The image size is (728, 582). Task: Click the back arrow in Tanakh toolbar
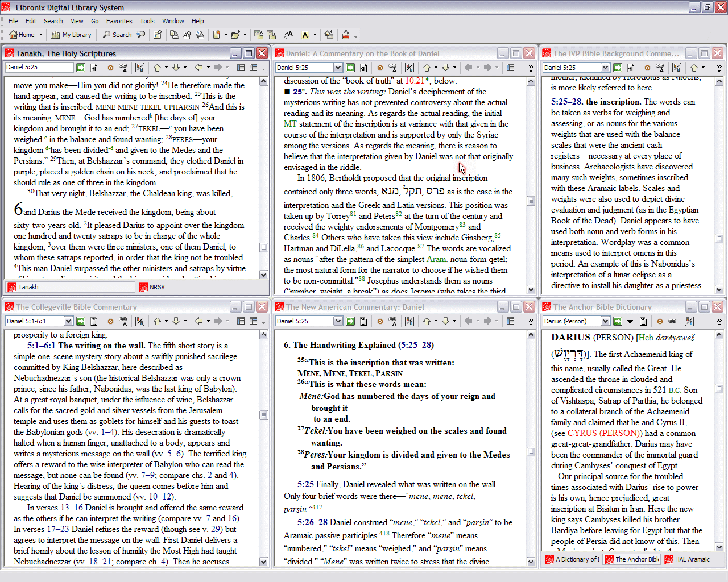tap(198, 68)
